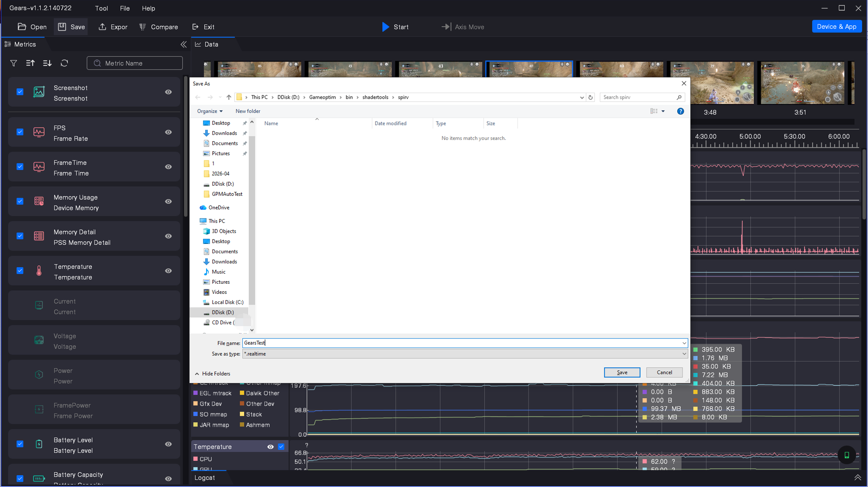Refresh the spirv folder listing
The height and width of the screenshot is (487, 868).
591,97
